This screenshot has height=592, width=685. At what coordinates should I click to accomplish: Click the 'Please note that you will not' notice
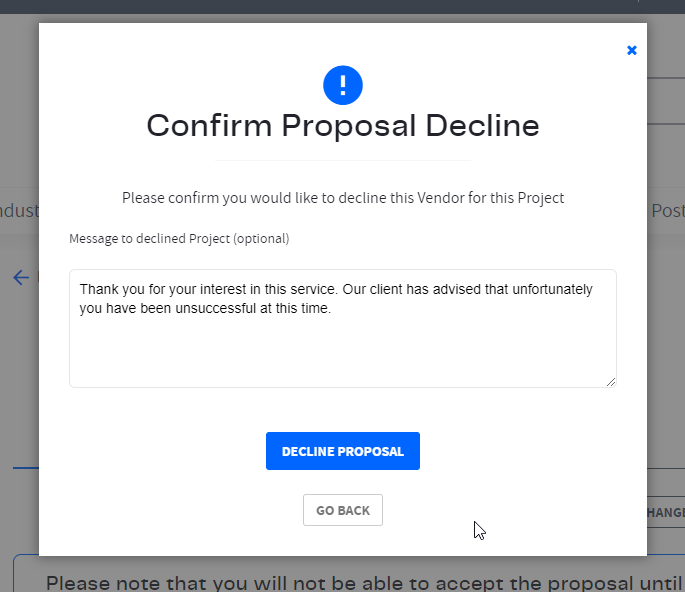coord(363,583)
